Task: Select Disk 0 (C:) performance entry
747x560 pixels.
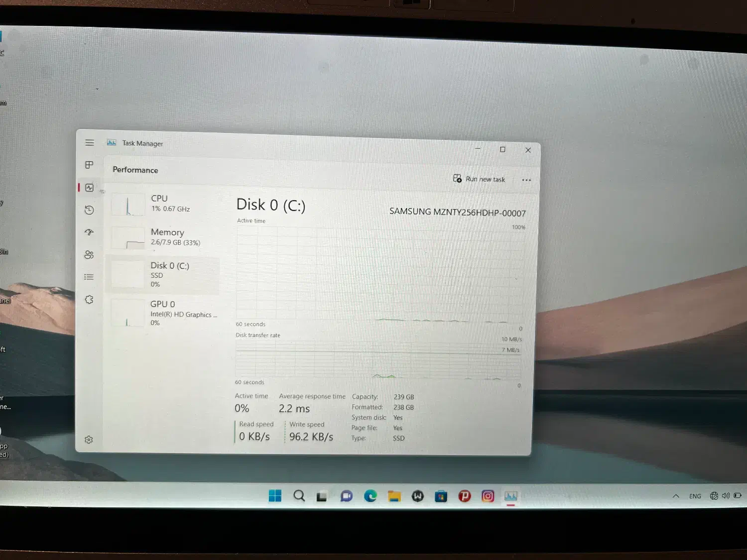Action: [164, 275]
